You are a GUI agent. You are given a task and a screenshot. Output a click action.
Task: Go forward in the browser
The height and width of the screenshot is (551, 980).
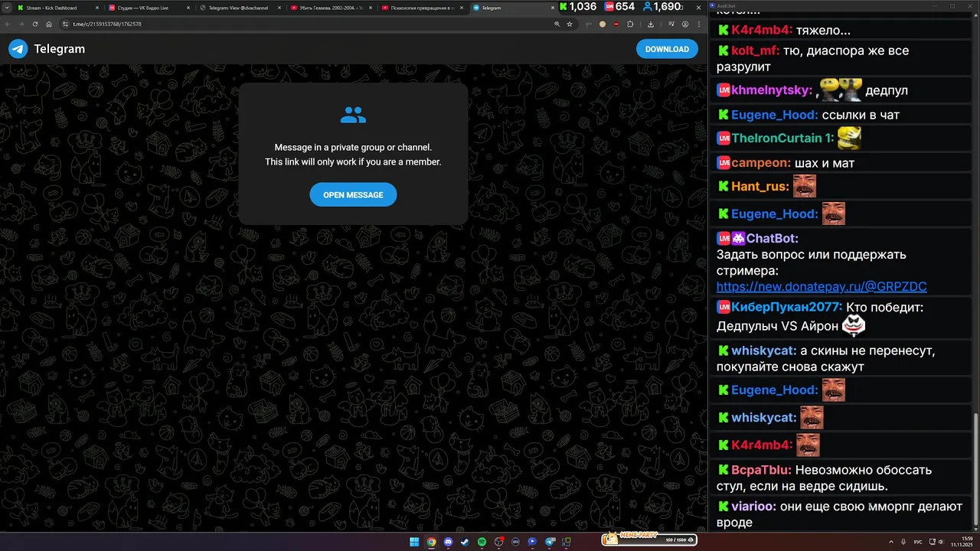tap(21, 24)
